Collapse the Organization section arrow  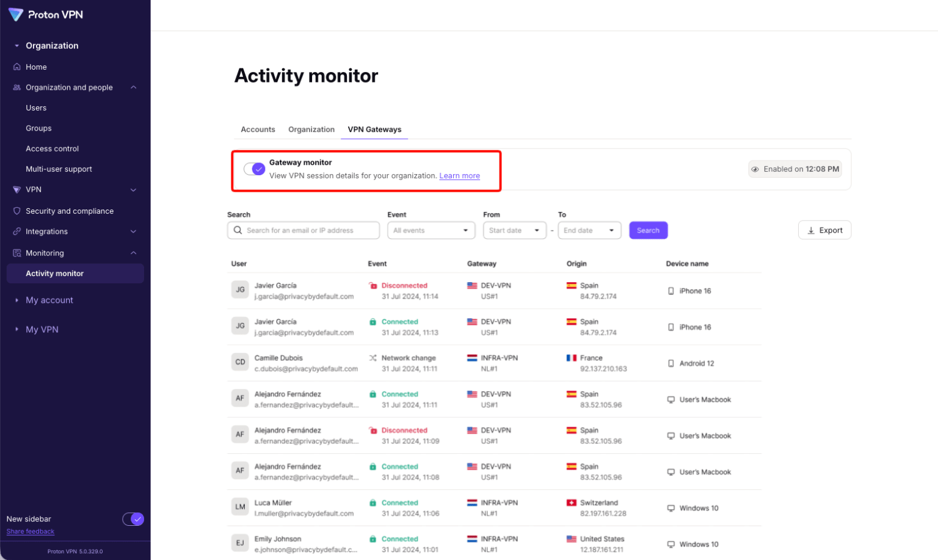click(16, 46)
